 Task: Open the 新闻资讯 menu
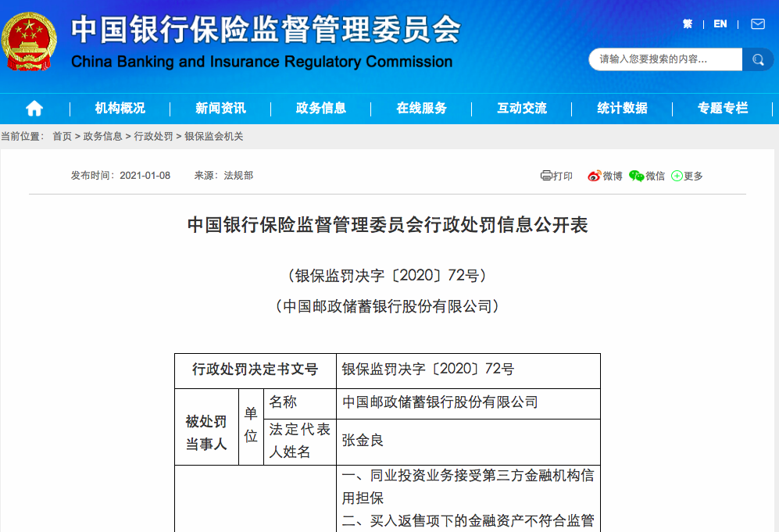tap(220, 108)
